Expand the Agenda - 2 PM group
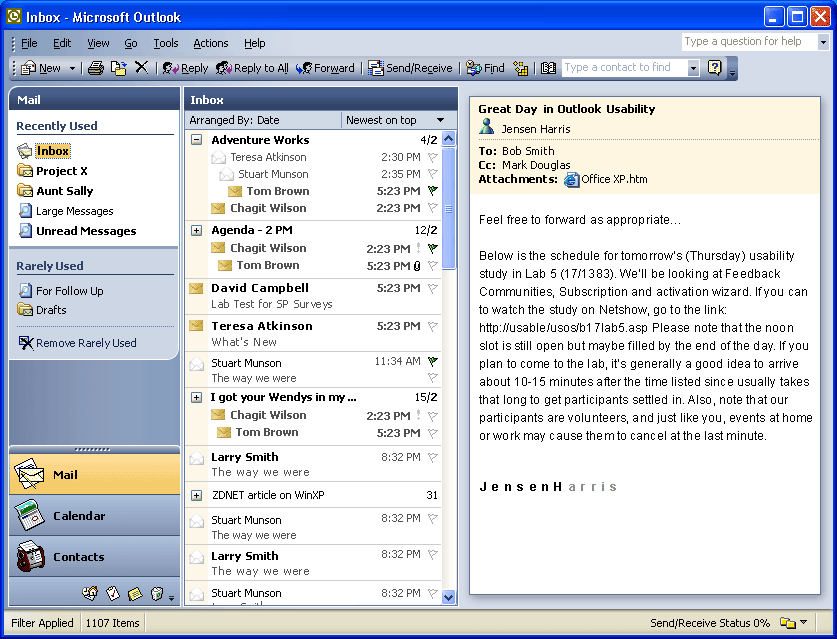 (196, 230)
